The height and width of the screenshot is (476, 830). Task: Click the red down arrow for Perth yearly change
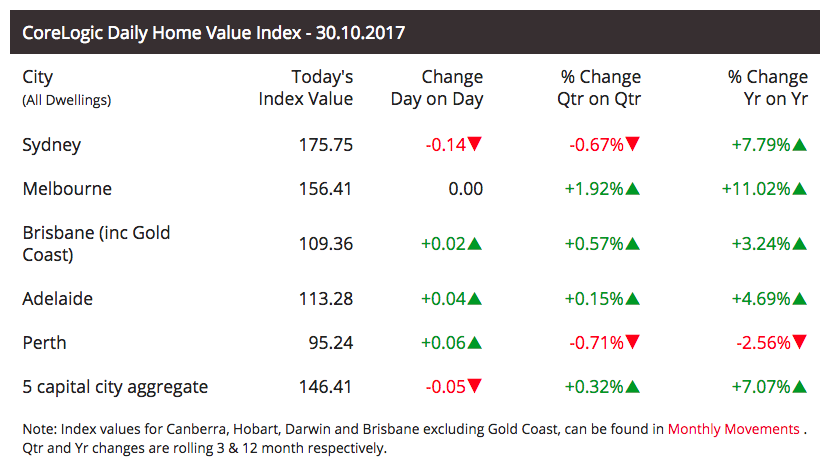point(800,342)
